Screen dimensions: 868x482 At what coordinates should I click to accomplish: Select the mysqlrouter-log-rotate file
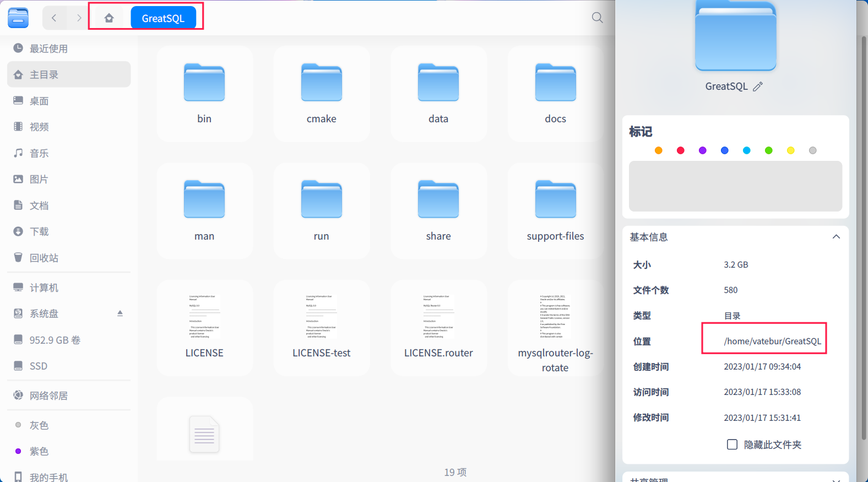(x=555, y=328)
